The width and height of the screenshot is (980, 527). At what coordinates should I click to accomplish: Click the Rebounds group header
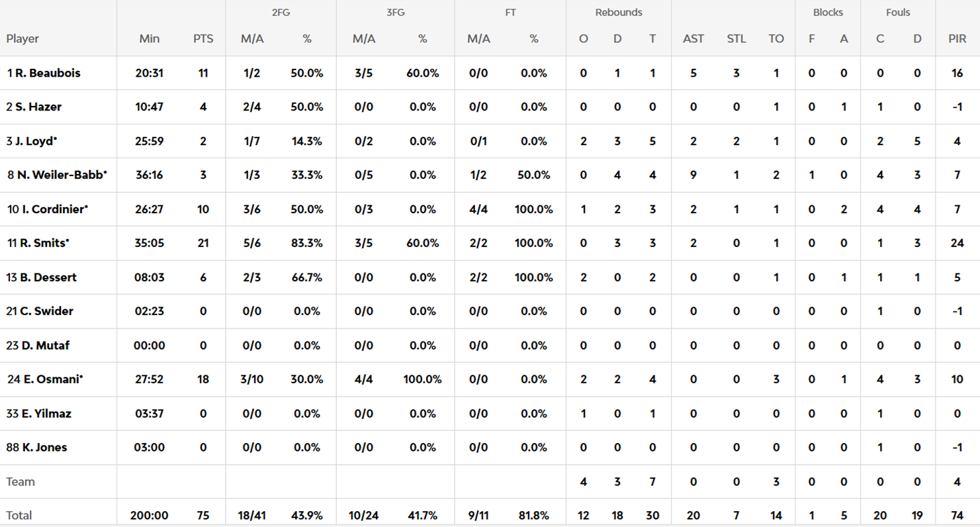618,12
